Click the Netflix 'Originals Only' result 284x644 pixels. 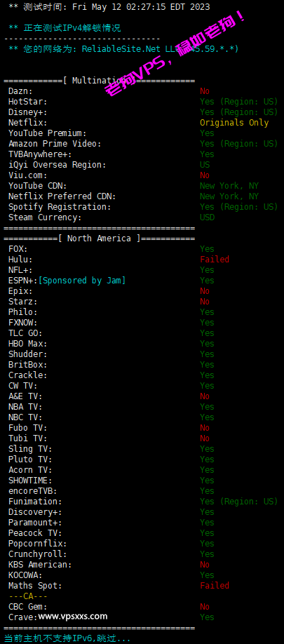pyautogui.click(x=234, y=123)
